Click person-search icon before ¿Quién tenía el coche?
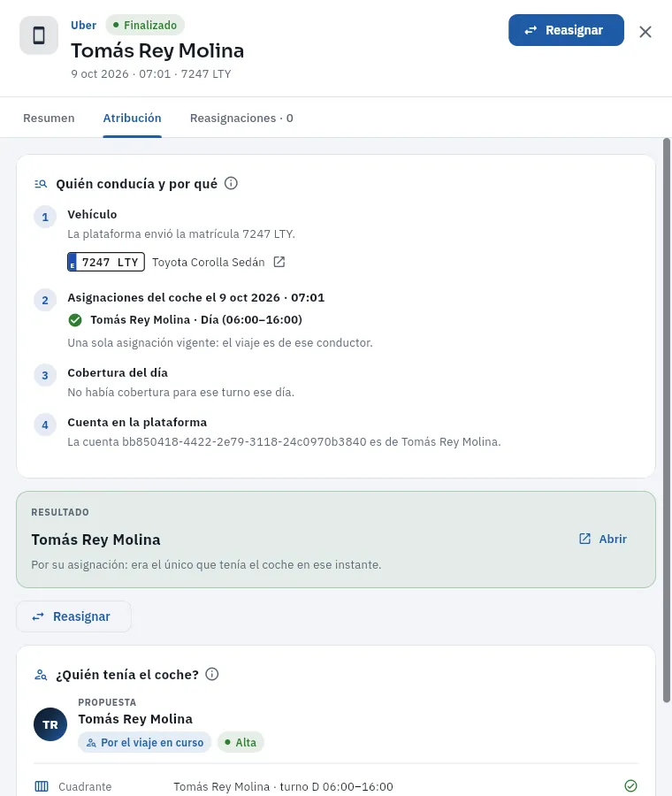 pyautogui.click(x=41, y=675)
